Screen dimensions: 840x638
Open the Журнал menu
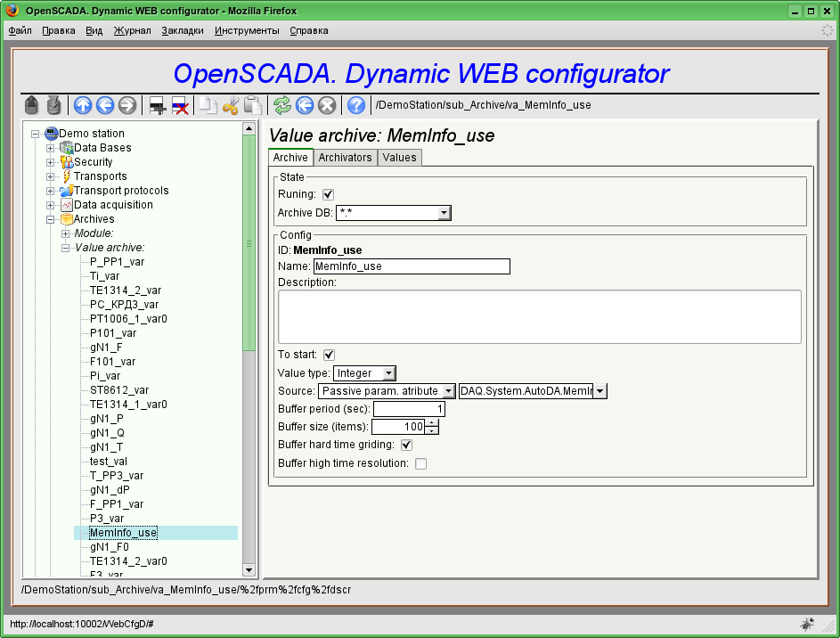pos(133,30)
